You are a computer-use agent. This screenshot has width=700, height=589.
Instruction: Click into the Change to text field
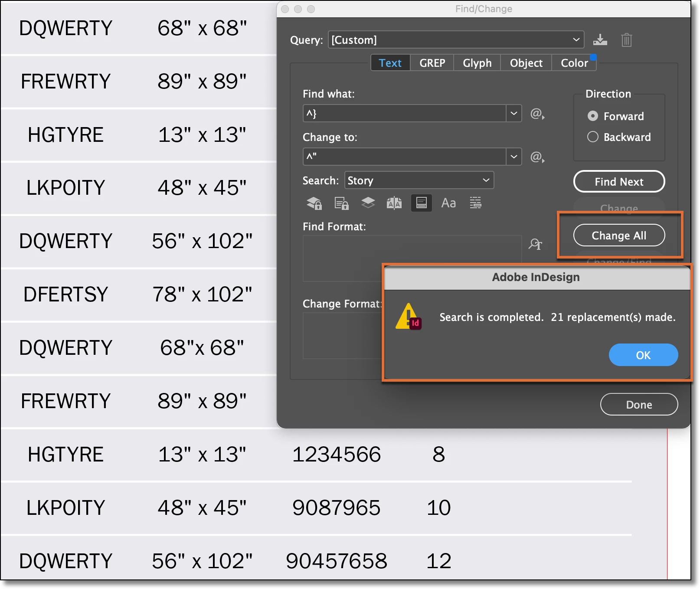pyautogui.click(x=404, y=157)
